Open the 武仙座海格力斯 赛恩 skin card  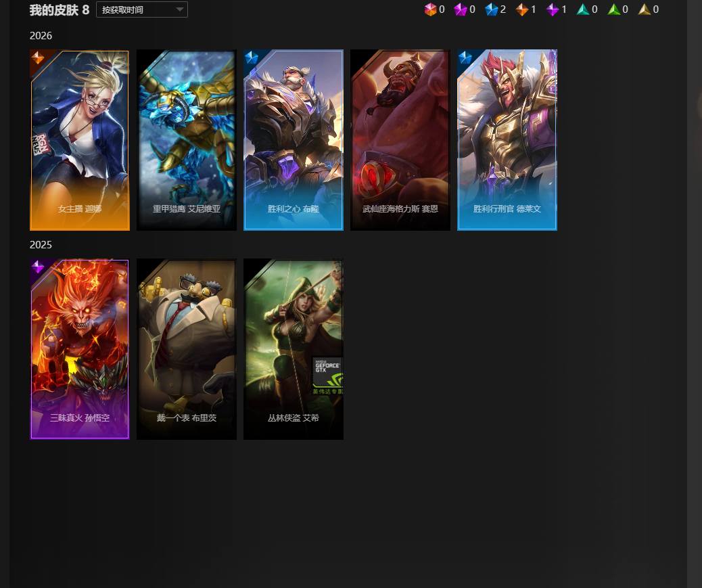[400, 140]
